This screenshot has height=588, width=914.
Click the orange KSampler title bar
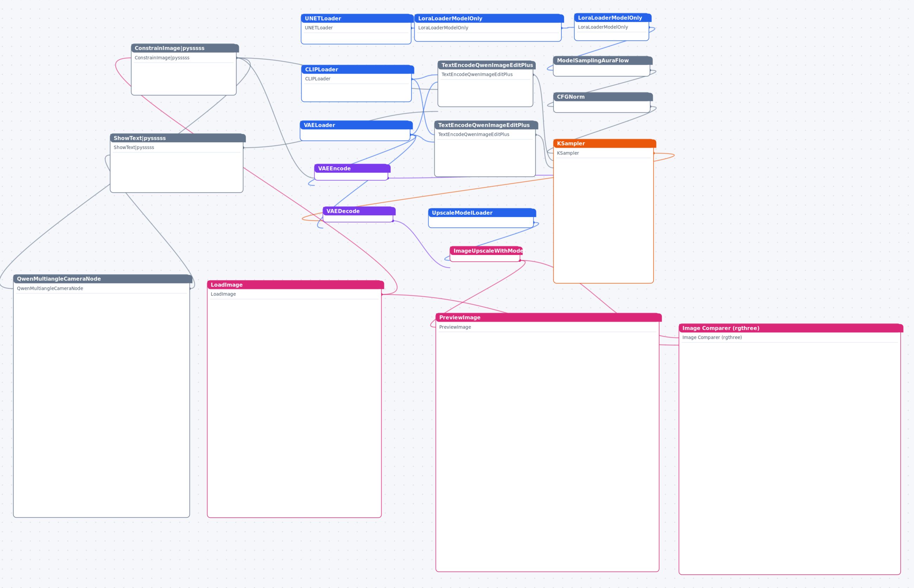(x=605, y=144)
